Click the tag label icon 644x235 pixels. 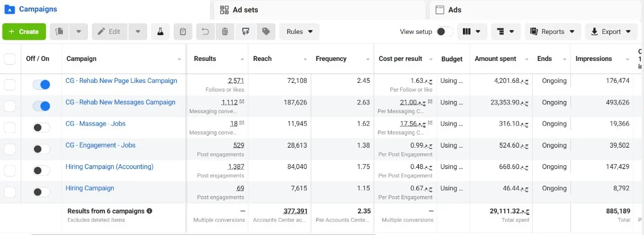(266, 31)
